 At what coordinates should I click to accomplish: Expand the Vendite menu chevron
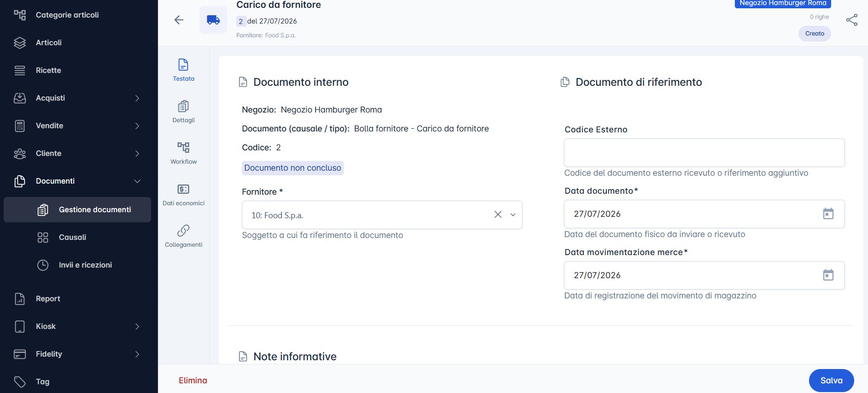coord(137,125)
